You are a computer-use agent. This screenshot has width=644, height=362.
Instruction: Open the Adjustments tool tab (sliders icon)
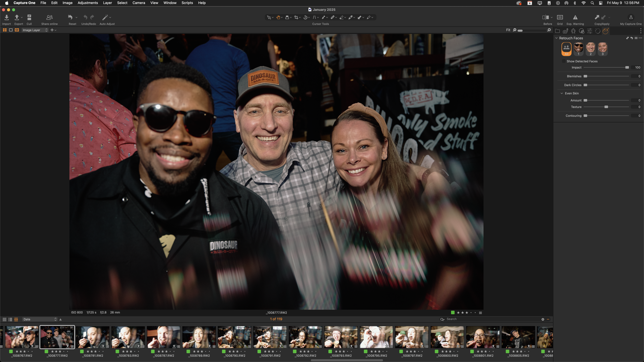(590, 31)
